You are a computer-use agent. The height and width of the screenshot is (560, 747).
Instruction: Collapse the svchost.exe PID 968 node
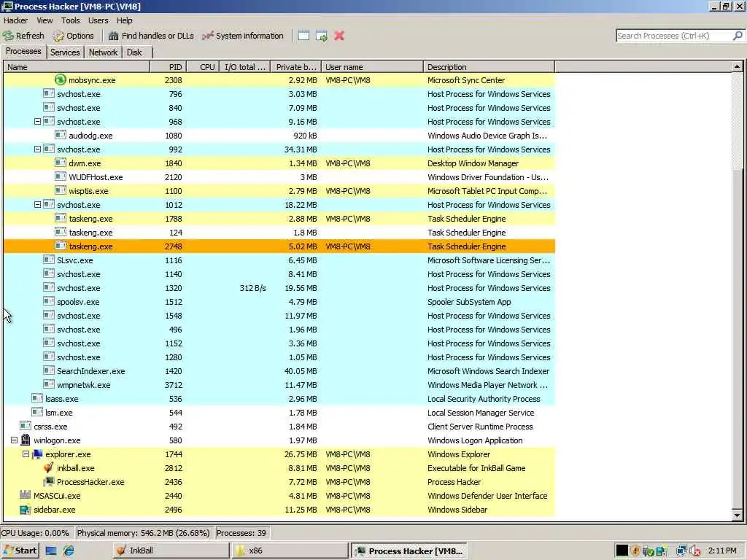tap(37, 122)
